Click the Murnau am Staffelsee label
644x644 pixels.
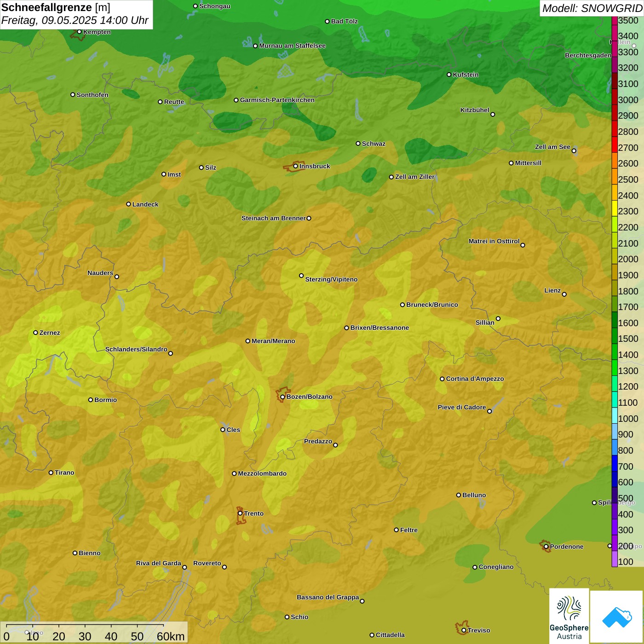[x=293, y=46]
